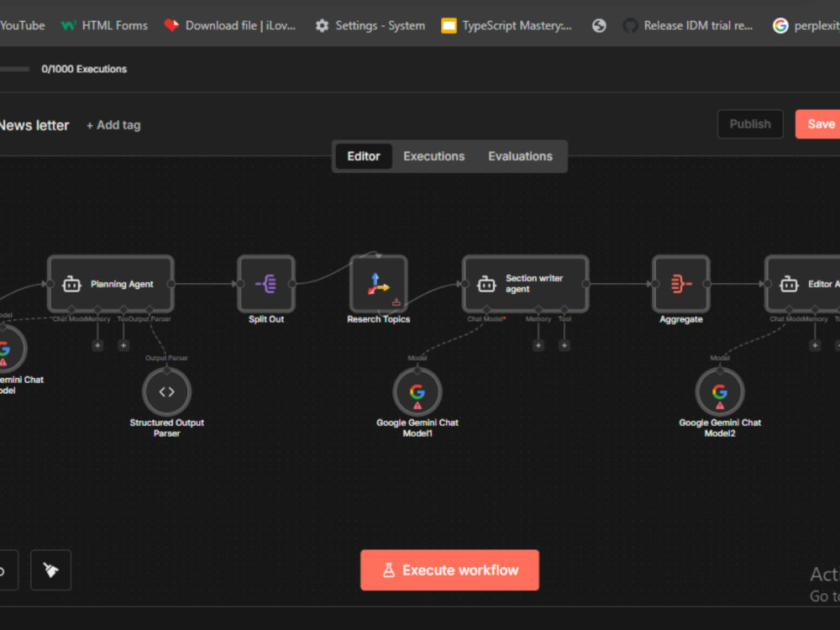Screen dimensions: 840x630
Task: Click the YouTube bookmark
Action: tap(23, 26)
